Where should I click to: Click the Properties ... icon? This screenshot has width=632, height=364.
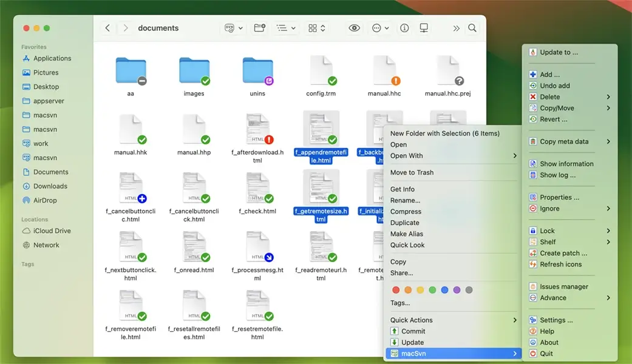(533, 197)
